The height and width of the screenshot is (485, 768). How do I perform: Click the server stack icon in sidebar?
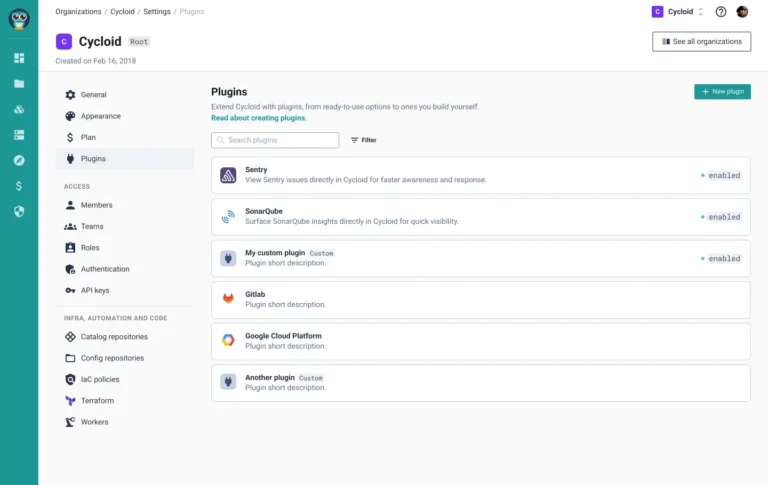pyautogui.click(x=19, y=134)
